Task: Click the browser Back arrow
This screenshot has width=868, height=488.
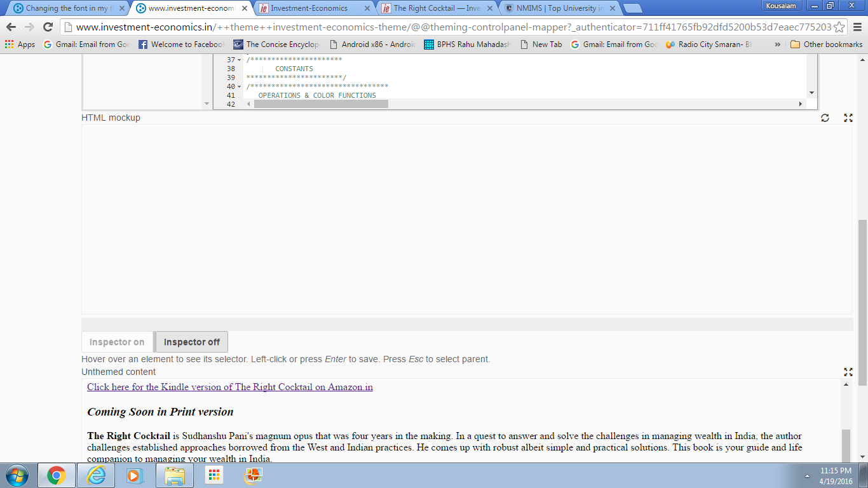Action: (x=11, y=27)
